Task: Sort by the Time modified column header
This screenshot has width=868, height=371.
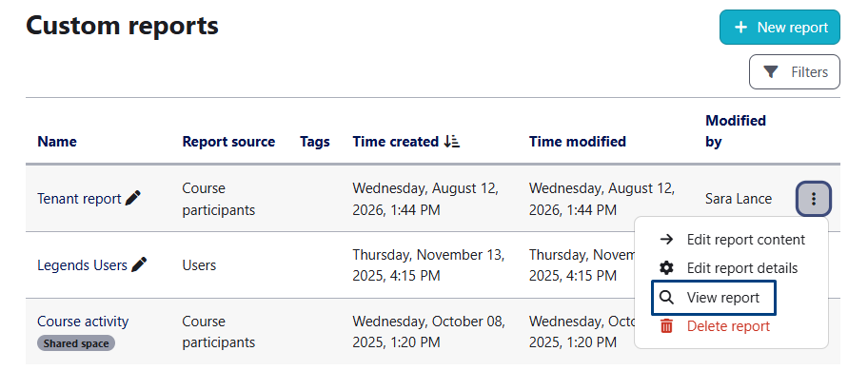Action: [x=578, y=142]
